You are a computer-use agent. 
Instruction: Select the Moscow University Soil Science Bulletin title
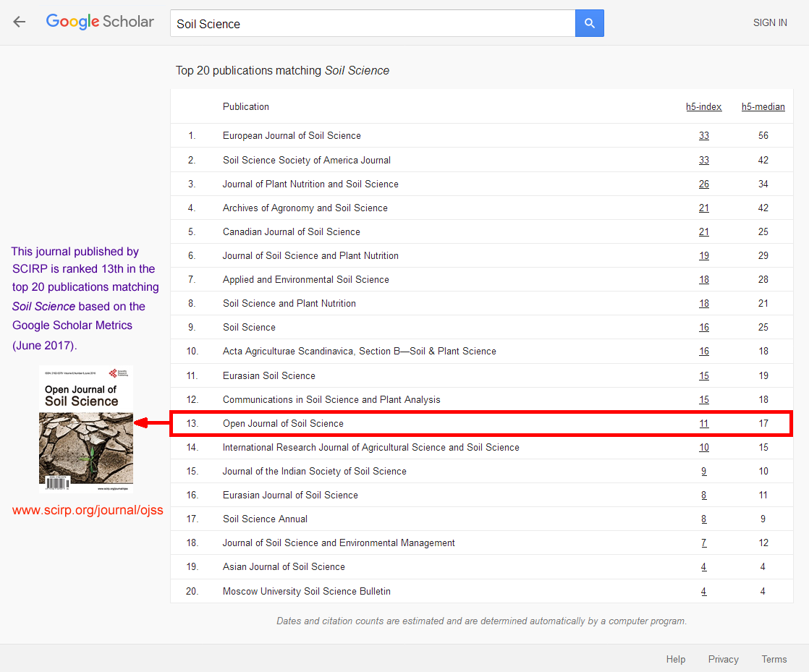307,592
